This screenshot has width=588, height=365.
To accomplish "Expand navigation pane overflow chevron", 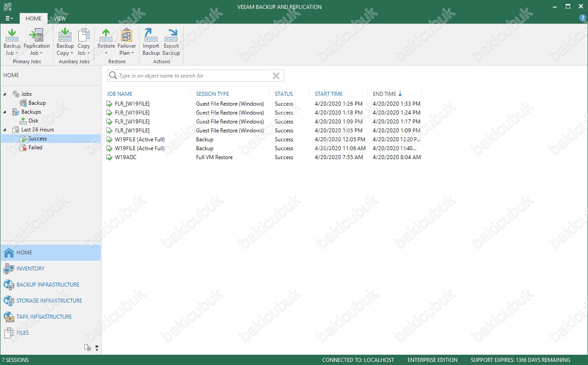I will click(x=97, y=348).
